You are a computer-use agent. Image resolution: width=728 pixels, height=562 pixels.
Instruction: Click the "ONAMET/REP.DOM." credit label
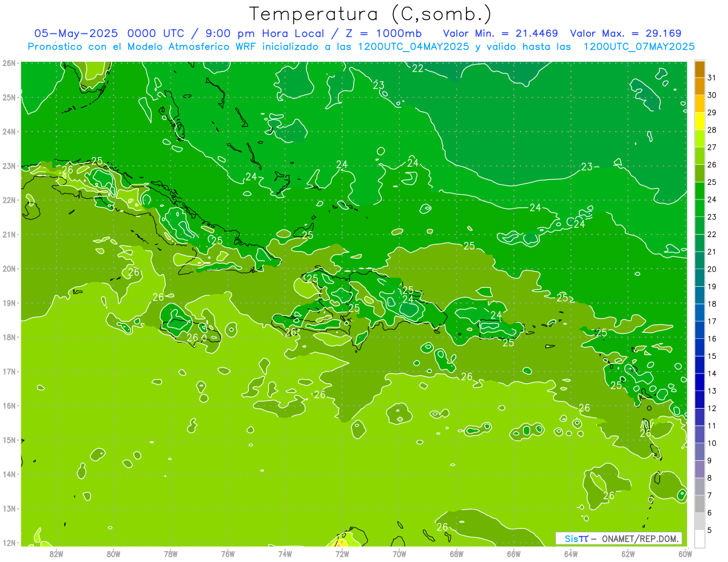pyautogui.click(x=641, y=538)
